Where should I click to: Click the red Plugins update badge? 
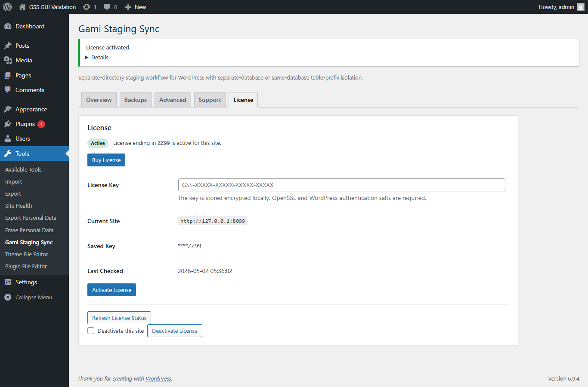click(x=41, y=124)
